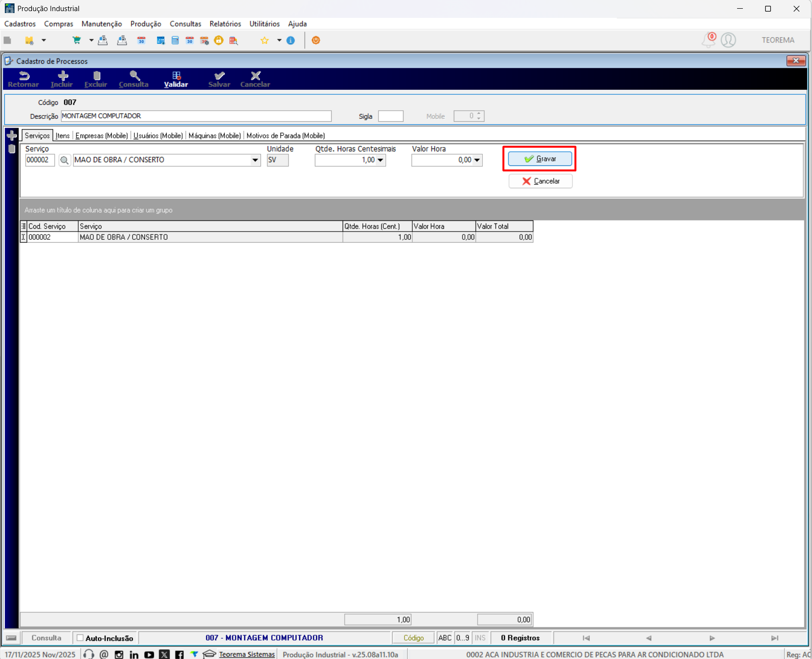Click the email @ icon in status bar
This screenshot has height=659, width=812.
pos(104,654)
